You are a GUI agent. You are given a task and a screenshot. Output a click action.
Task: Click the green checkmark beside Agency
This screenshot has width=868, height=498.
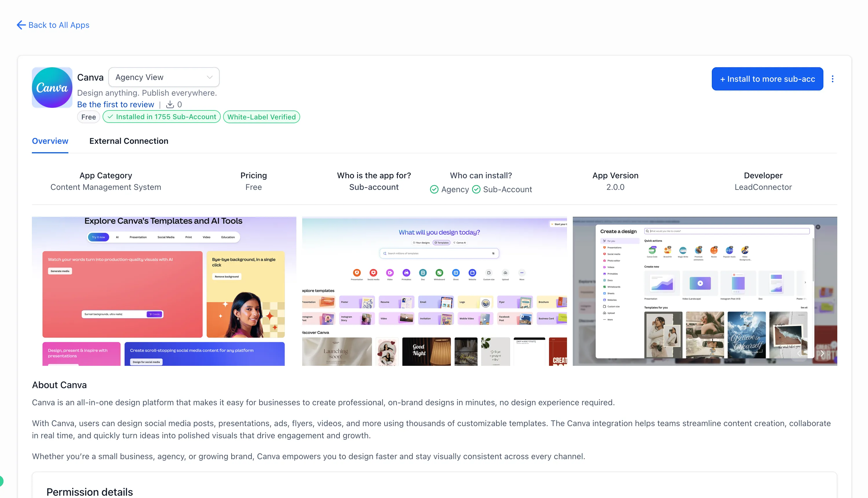click(434, 189)
